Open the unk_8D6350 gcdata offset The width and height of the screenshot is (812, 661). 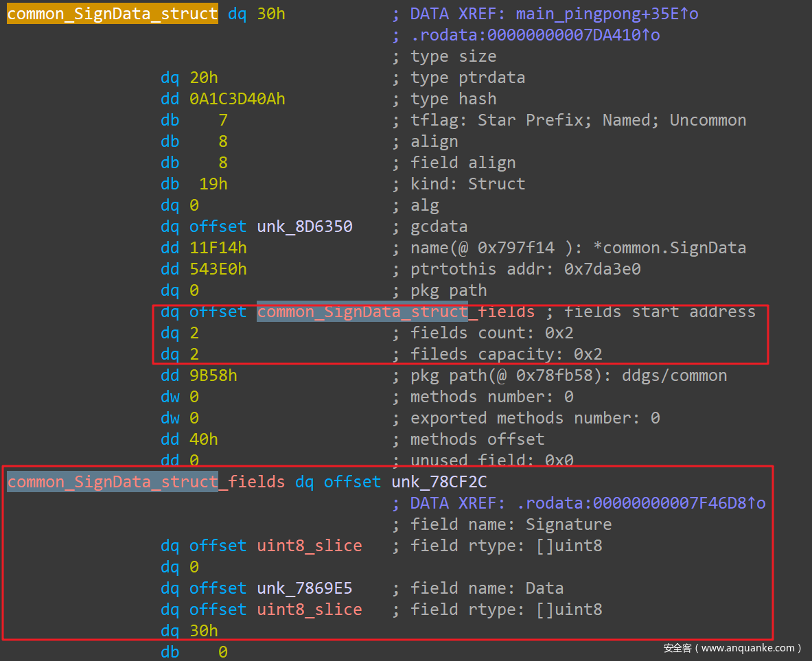(305, 227)
